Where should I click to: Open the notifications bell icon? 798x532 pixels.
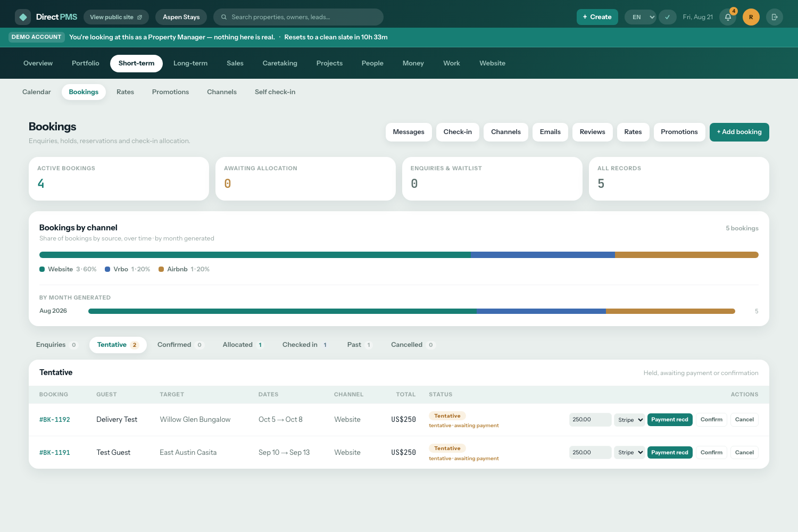(728, 17)
